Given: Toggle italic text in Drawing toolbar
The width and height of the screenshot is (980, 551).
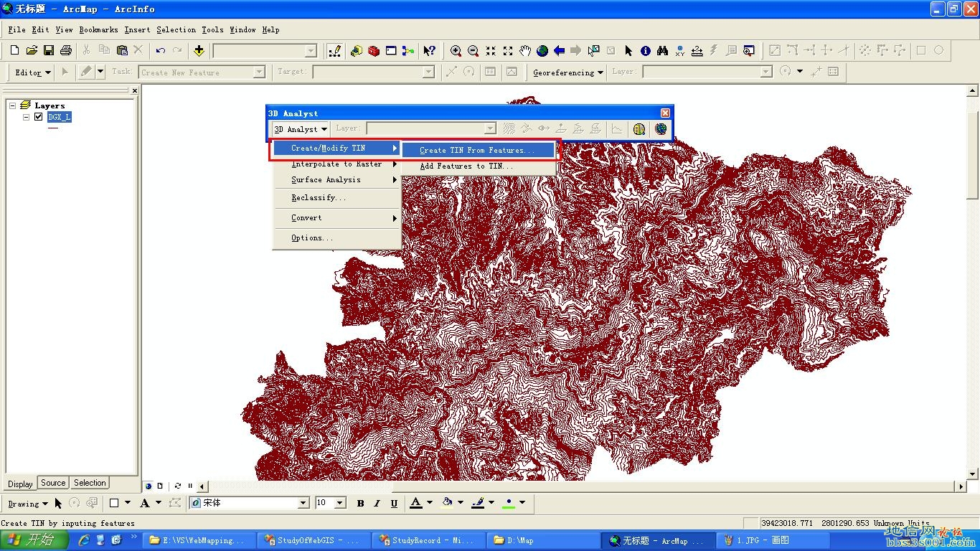Looking at the screenshot, I should (377, 504).
